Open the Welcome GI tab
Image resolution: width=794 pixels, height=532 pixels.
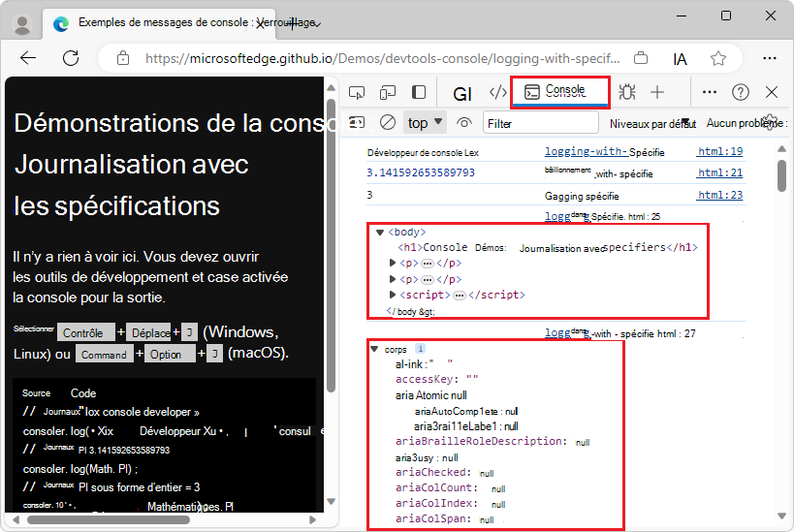point(461,93)
